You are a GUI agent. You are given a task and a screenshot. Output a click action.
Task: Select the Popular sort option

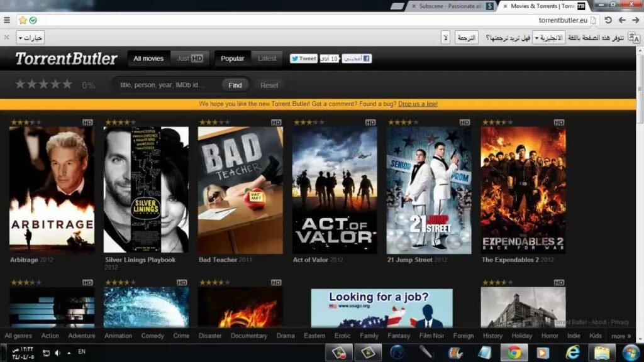[233, 58]
